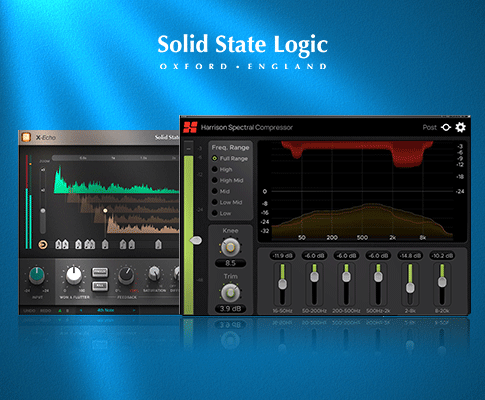Click the 200-500Hz band fader handle
The width and height of the screenshot is (485, 400).
346,277
